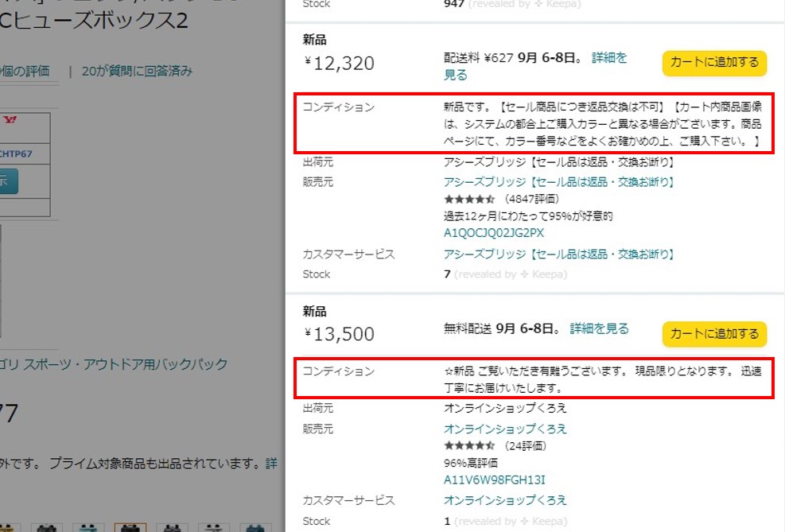The height and width of the screenshot is (532, 785).
Task: Open オンラインショップくろえ customer service link
Action: coord(505,500)
